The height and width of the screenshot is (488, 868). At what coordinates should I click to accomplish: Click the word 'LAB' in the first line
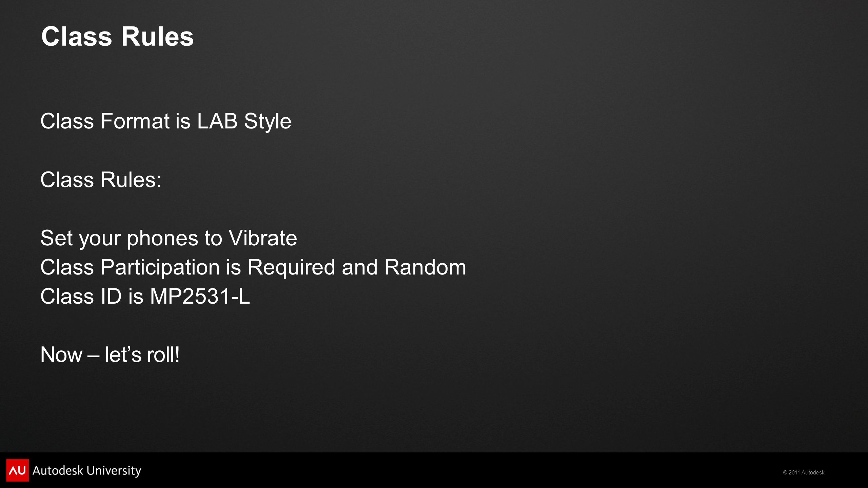pyautogui.click(x=217, y=121)
